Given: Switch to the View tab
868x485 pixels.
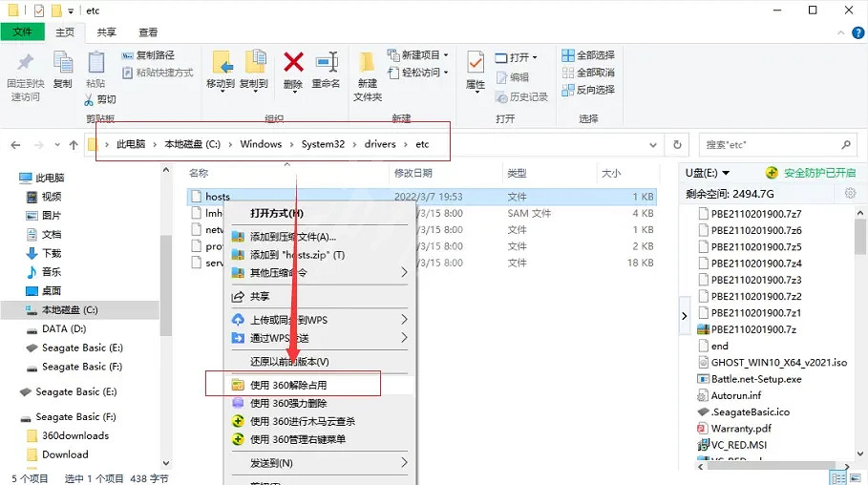Looking at the screenshot, I should click(148, 32).
